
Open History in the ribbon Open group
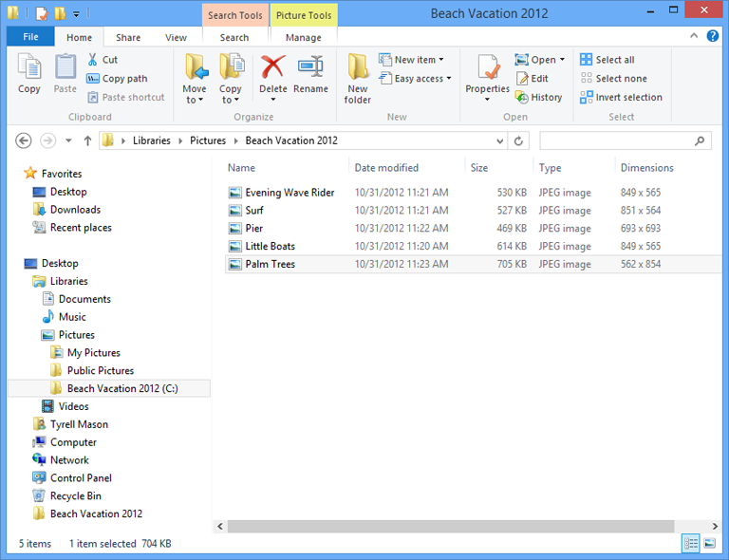tap(539, 97)
